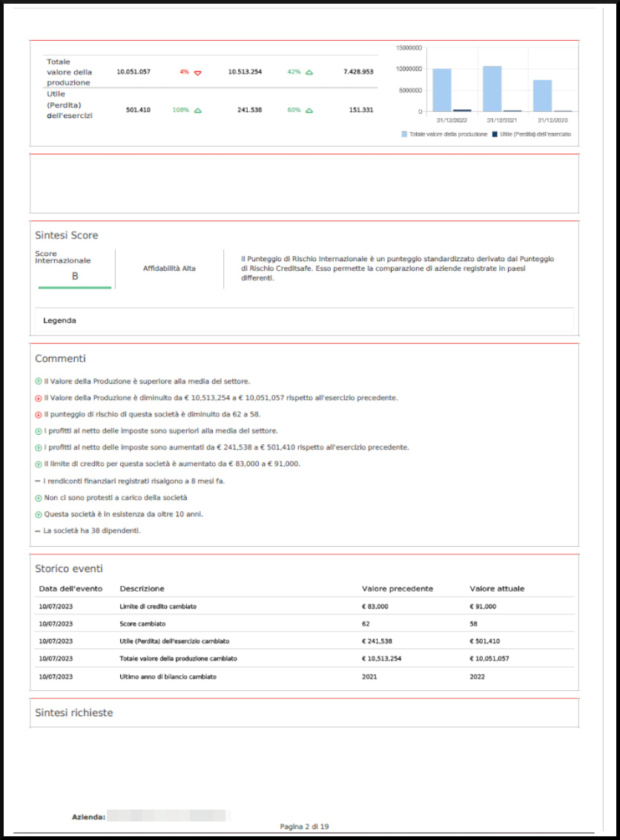Click the green up arrow beside the 60% value

[x=309, y=109]
